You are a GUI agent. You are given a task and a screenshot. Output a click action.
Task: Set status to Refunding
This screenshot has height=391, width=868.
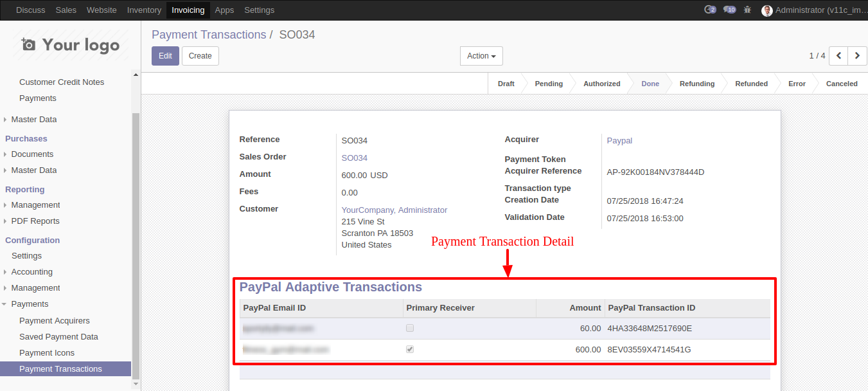click(x=697, y=84)
